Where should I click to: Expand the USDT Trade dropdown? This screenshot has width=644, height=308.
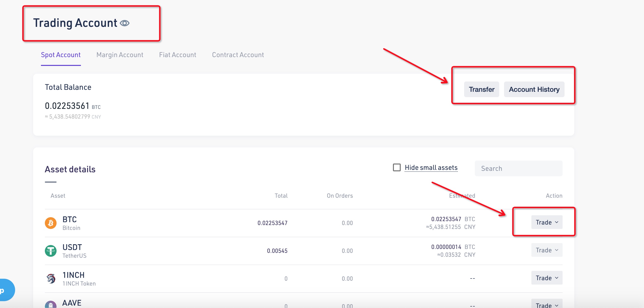546,250
